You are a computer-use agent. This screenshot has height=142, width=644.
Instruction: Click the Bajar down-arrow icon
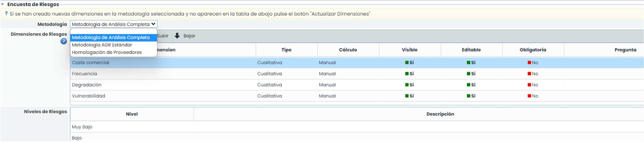[177, 36]
